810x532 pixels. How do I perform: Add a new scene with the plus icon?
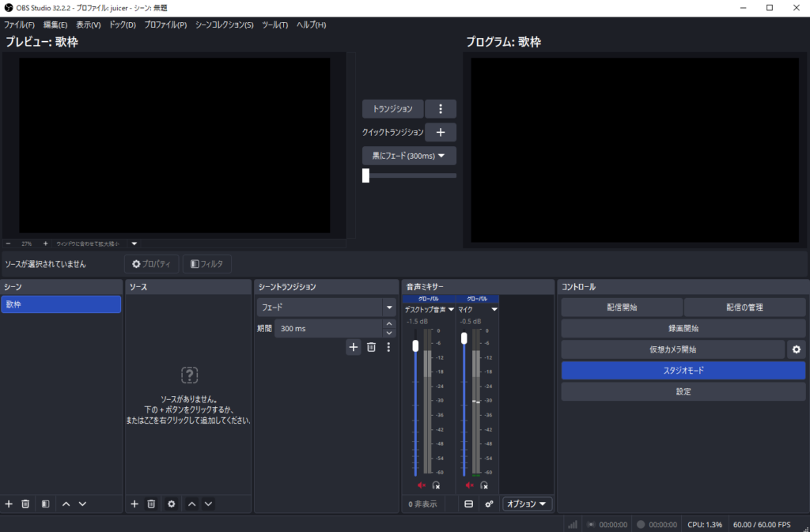pyautogui.click(x=9, y=504)
